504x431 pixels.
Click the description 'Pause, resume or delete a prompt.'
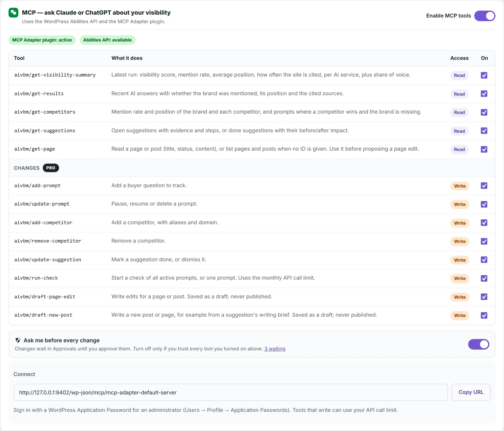(154, 204)
